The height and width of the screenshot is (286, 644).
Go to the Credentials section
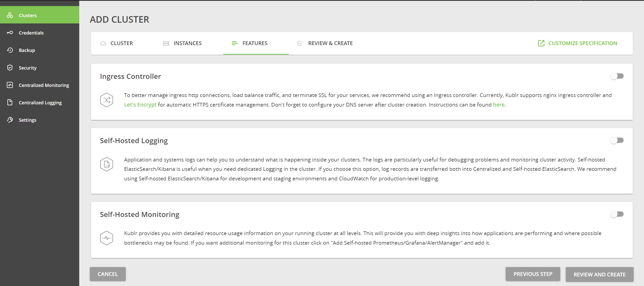coord(39,33)
